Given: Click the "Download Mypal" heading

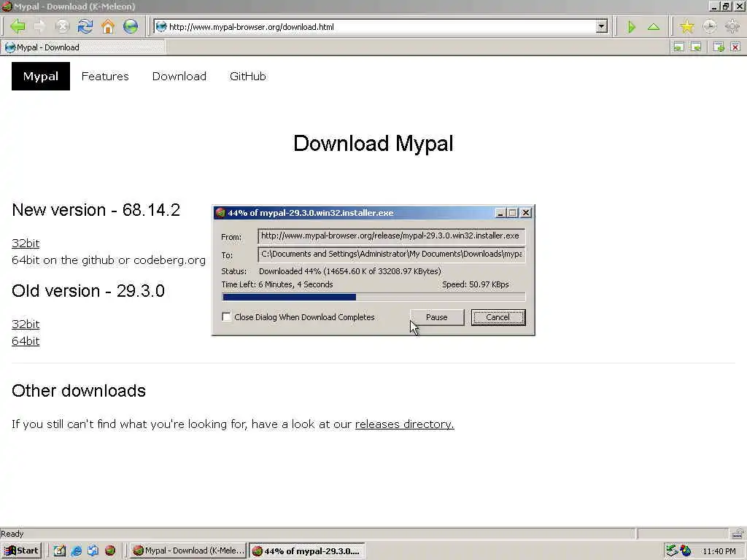Looking at the screenshot, I should [373, 144].
